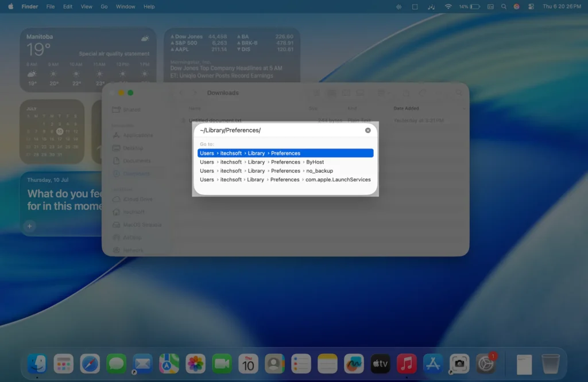Image resolution: width=588 pixels, height=382 pixels.
Task: Click the search icon in the Finder toolbar
Action: coord(458,92)
